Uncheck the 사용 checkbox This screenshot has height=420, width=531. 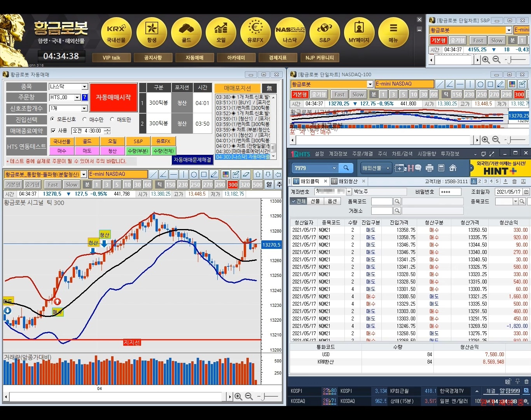53,131
